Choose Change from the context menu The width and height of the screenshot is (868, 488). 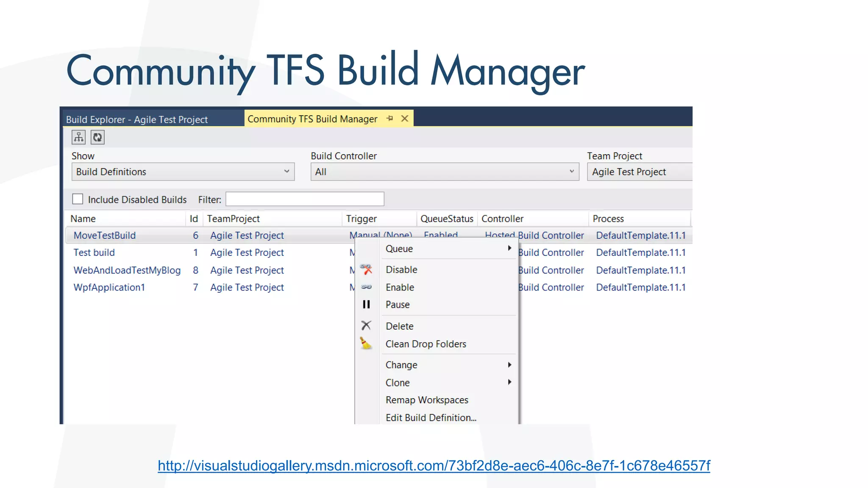(401, 365)
